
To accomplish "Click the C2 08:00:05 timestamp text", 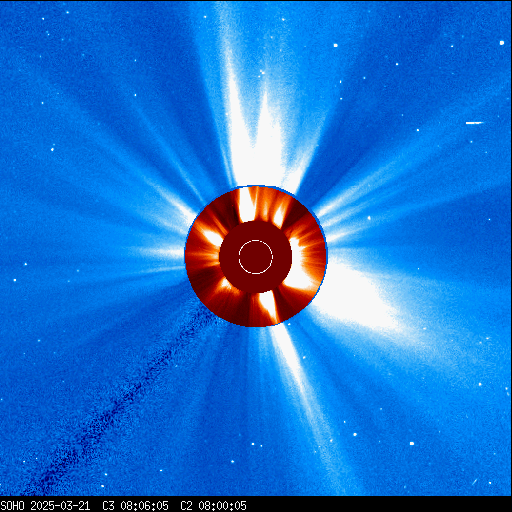I will pos(213,506).
